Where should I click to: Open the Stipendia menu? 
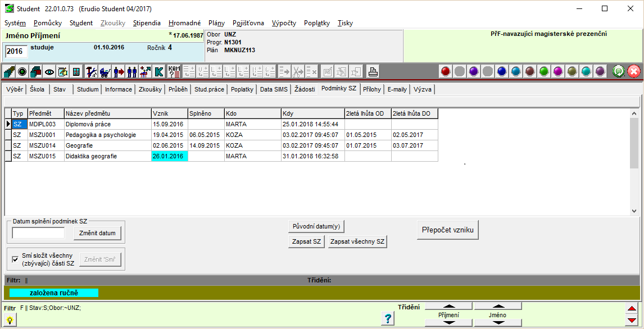tap(147, 23)
